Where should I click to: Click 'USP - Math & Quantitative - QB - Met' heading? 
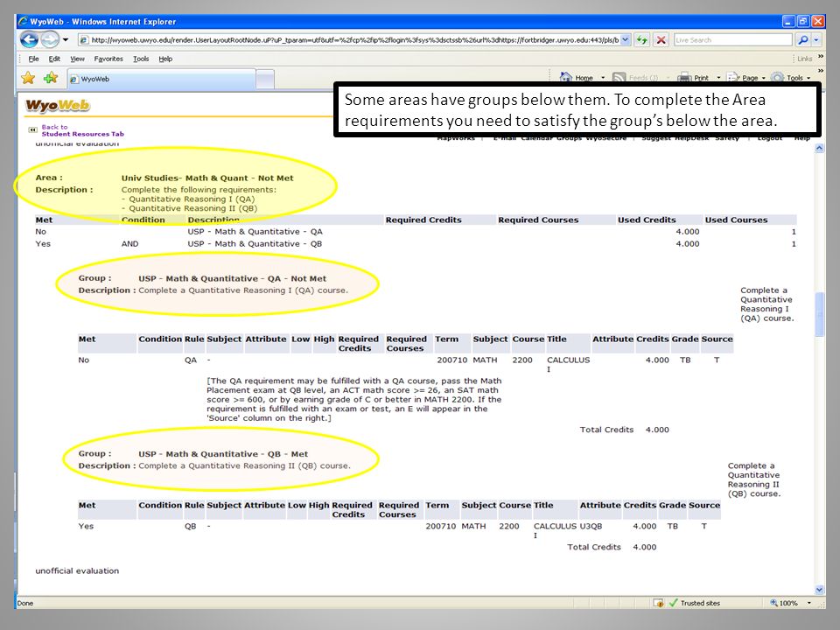coord(223,454)
